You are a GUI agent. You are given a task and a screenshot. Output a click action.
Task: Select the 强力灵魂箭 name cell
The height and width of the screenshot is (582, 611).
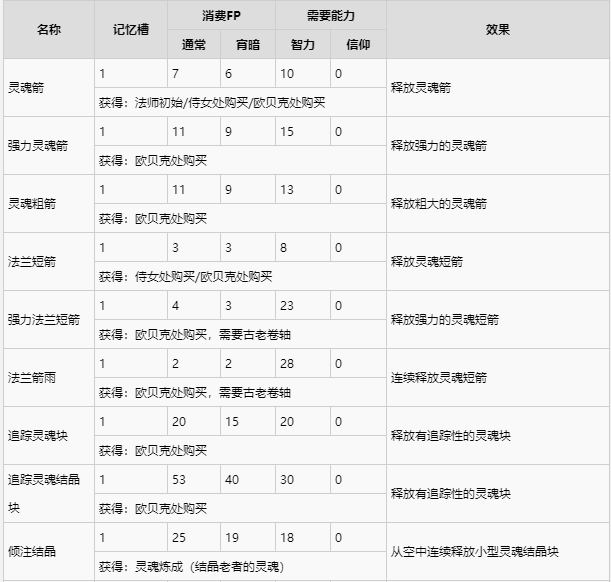coord(49,146)
